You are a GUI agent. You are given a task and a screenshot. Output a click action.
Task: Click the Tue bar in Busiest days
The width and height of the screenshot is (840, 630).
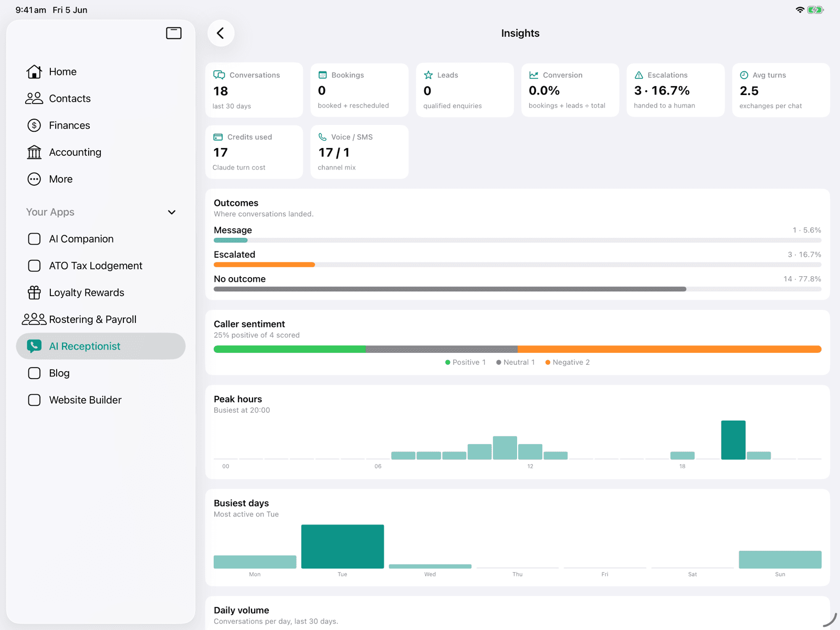click(342, 547)
